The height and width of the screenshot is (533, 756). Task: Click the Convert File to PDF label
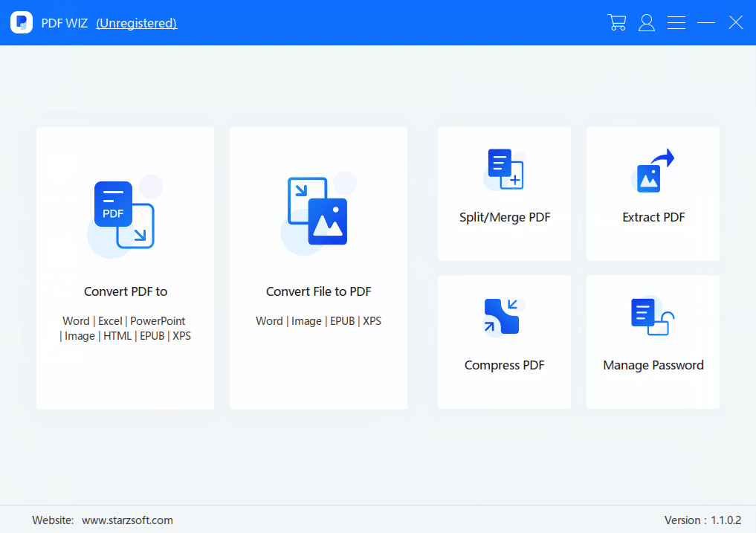(318, 291)
